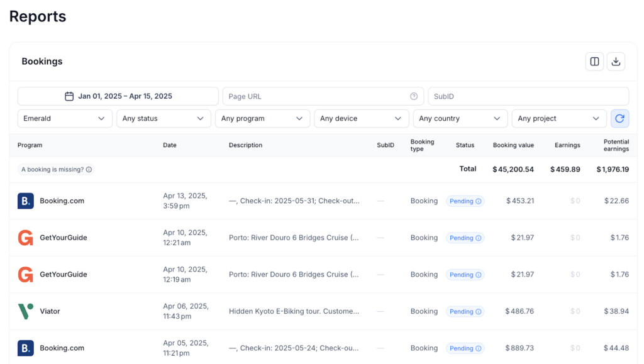
Task: Open the Emerald dropdown
Action: (x=65, y=118)
